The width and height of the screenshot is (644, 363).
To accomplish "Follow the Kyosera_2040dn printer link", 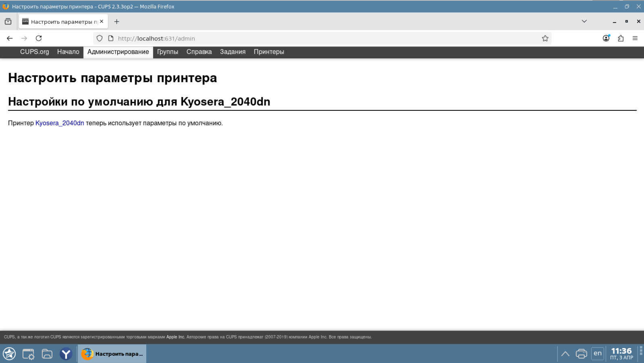I will tap(60, 123).
